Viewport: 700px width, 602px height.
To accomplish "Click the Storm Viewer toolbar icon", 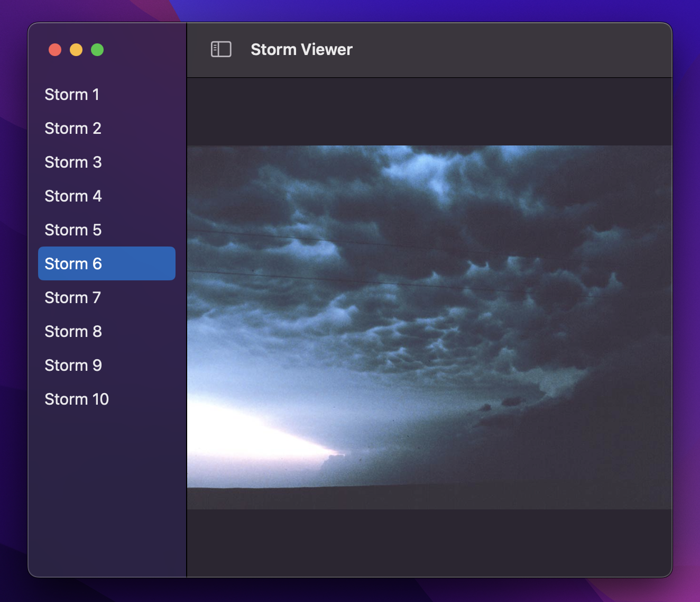I will pyautogui.click(x=220, y=49).
